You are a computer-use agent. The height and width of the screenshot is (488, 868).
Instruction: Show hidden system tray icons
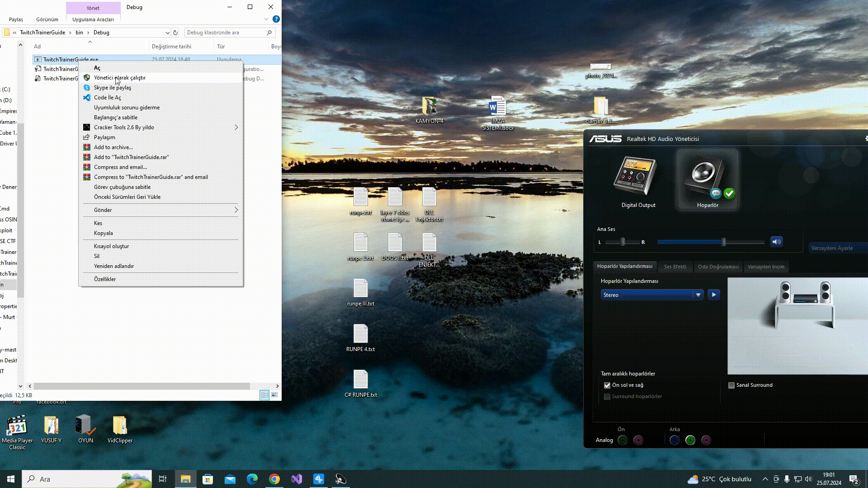tap(765, 479)
